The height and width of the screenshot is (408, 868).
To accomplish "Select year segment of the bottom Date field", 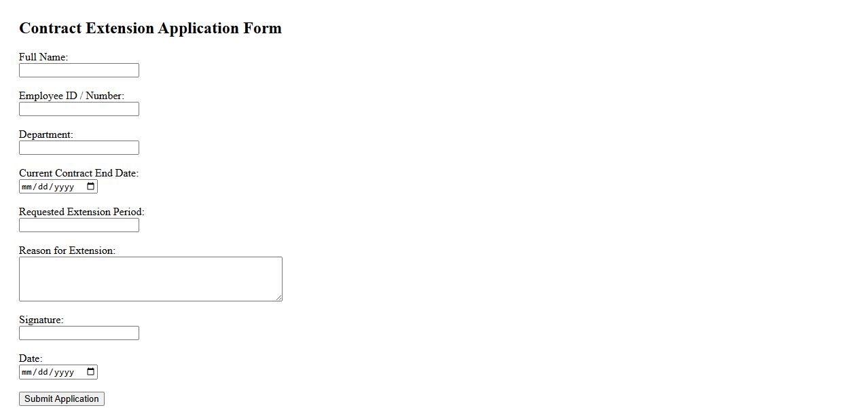I will click(x=64, y=372).
